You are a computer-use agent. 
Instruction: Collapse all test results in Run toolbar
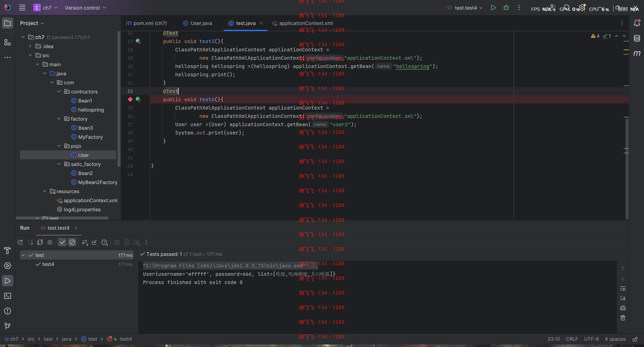[x=94, y=242]
